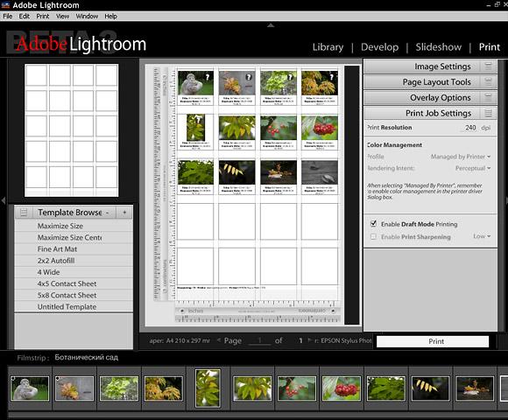Select the 4 Wide template
Viewport: 508px width, 420px height.
click(74, 272)
